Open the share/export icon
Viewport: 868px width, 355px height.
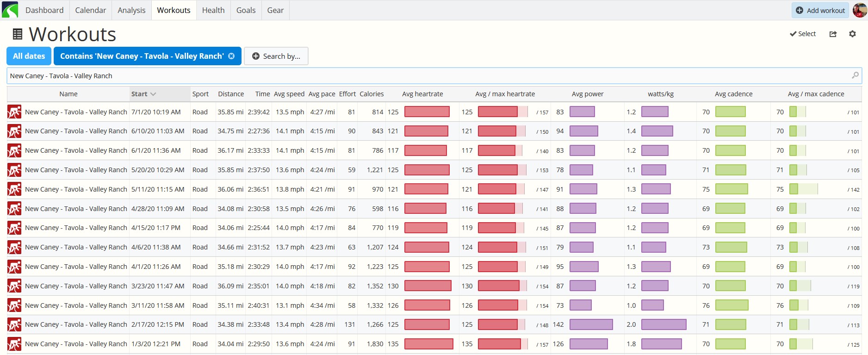pos(833,34)
